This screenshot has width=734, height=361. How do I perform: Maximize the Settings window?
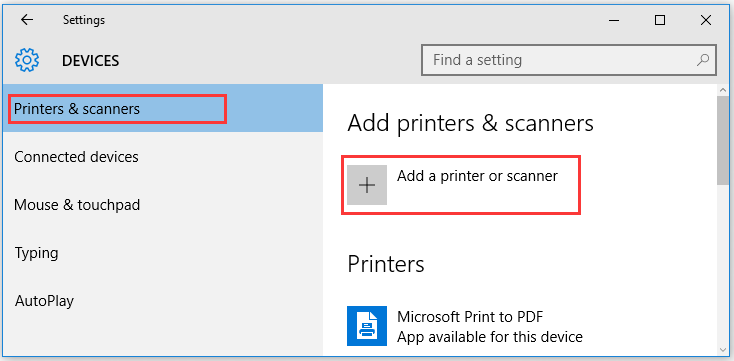pos(660,20)
